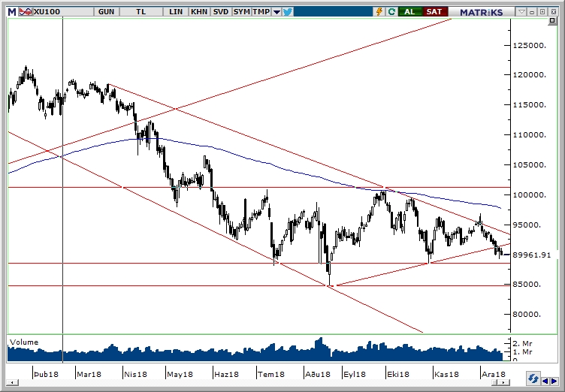Click the 85000 price axis label
The height and width of the screenshot is (392, 565).
[527, 285]
